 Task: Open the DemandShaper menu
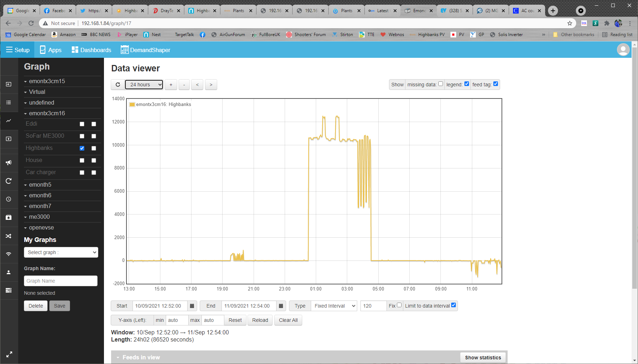(x=145, y=50)
